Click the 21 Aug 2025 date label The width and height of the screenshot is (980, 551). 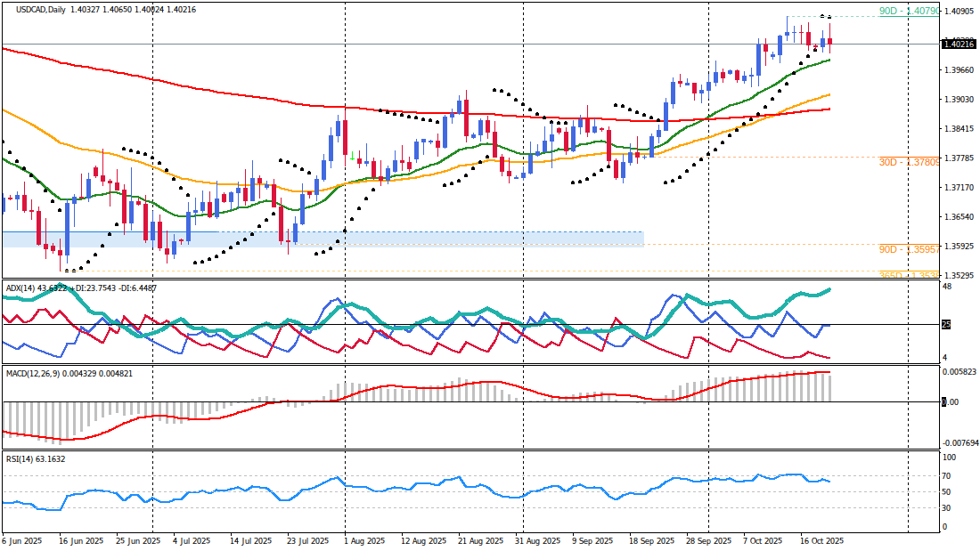click(480, 541)
